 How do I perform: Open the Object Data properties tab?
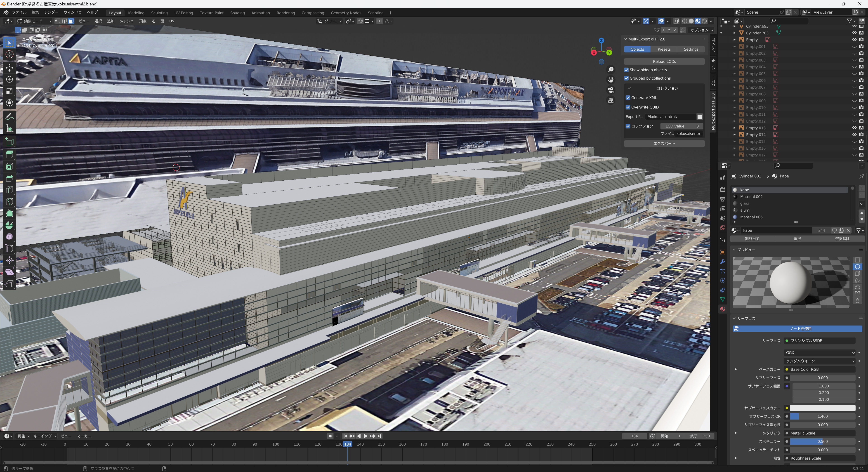coord(722,300)
